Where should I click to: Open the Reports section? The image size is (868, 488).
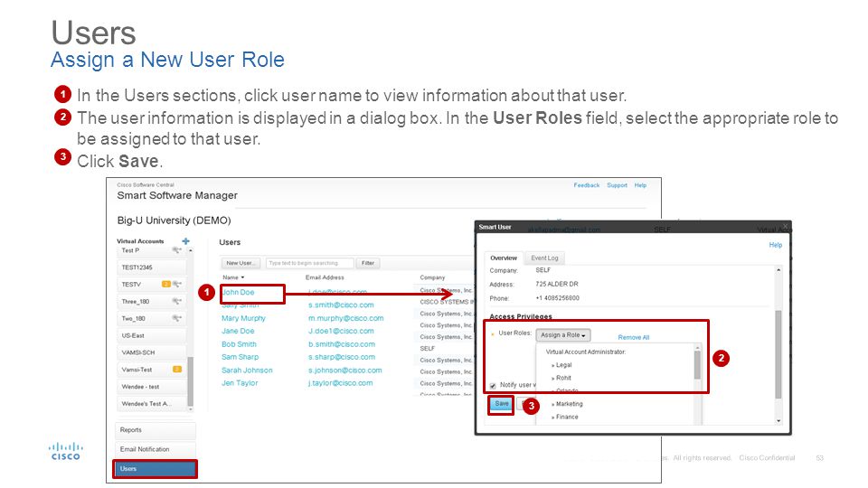[x=155, y=430]
